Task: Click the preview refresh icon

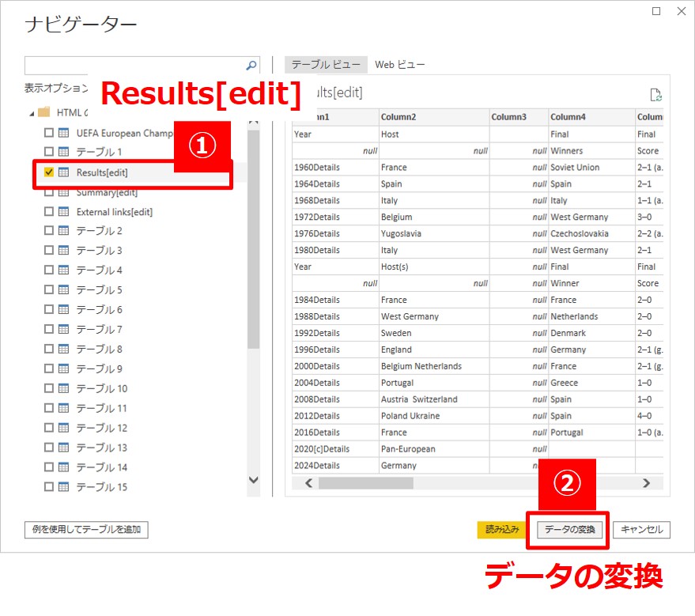Action: pyautogui.click(x=655, y=95)
